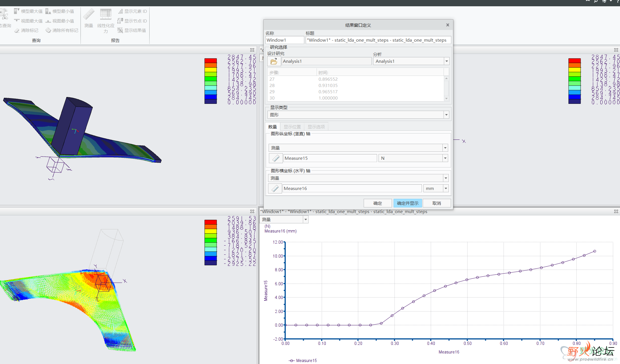620x364 pixels.
Task: Open design study folder icon
Action: (x=274, y=61)
